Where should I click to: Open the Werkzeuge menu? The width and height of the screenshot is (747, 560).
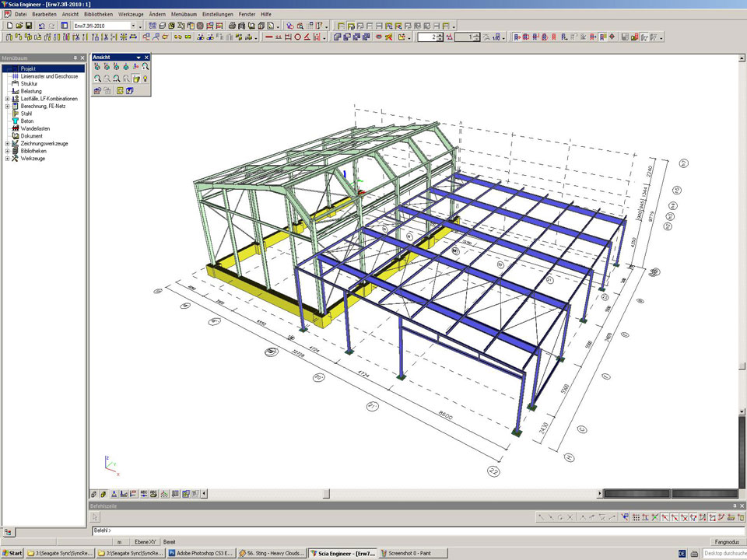[131, 14]
